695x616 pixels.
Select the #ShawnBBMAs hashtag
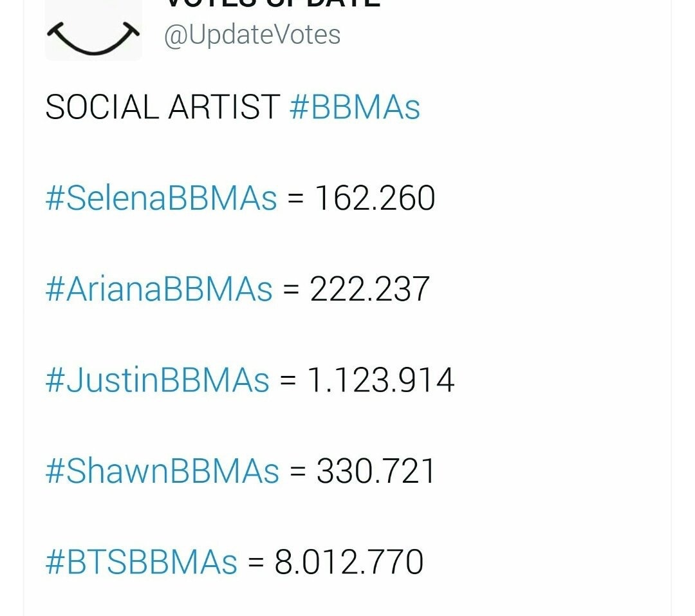tap(162, 471)
